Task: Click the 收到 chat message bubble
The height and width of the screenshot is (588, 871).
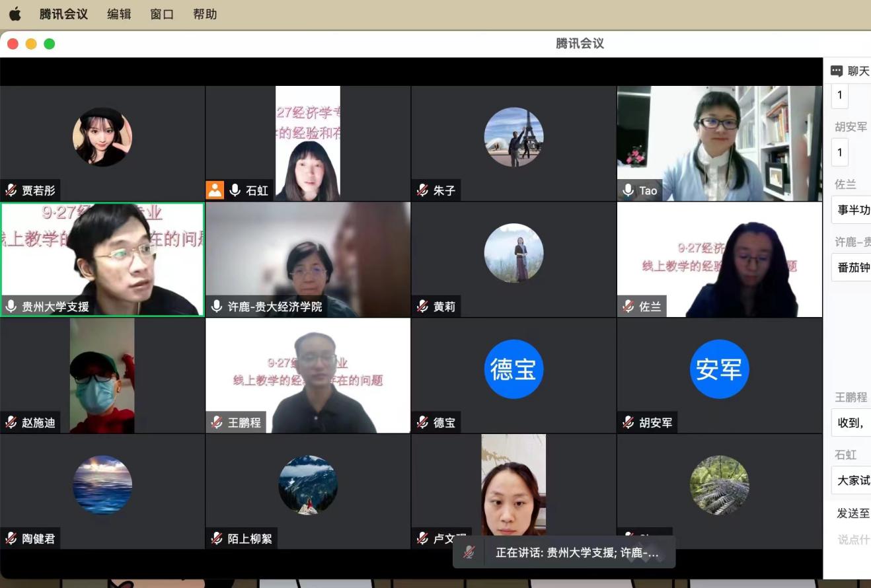Action: [x=852, y=422]
